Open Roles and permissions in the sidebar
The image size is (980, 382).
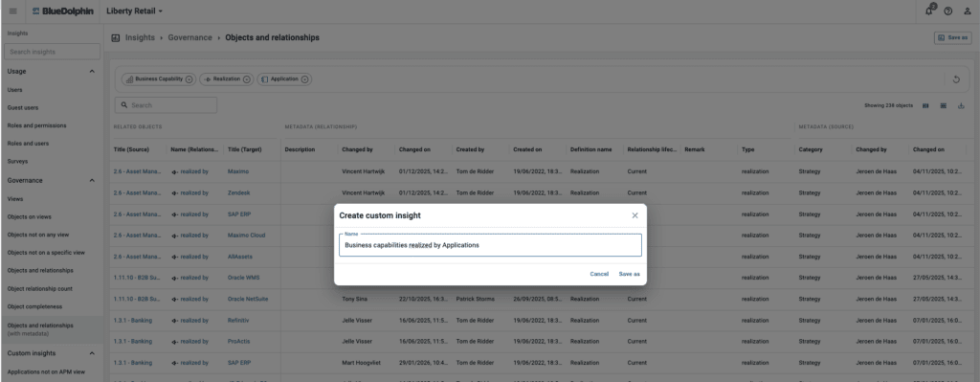(x=36, y=125)
